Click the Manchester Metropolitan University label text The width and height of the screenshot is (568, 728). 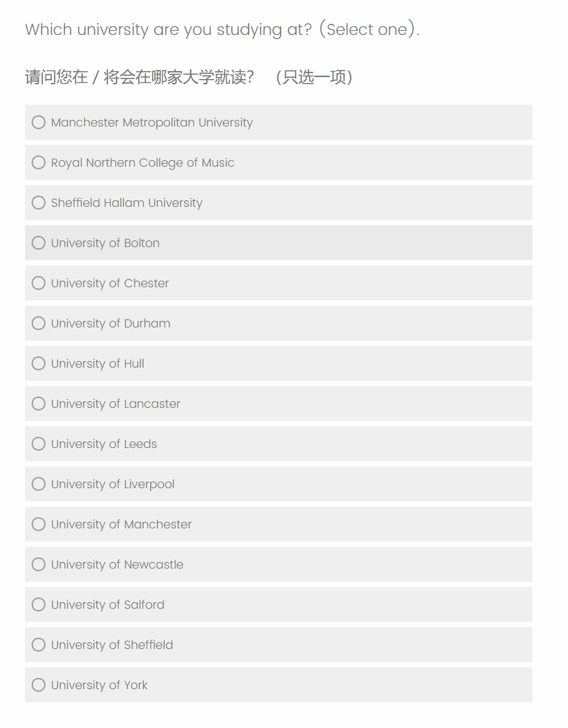[x=152, y=123]
